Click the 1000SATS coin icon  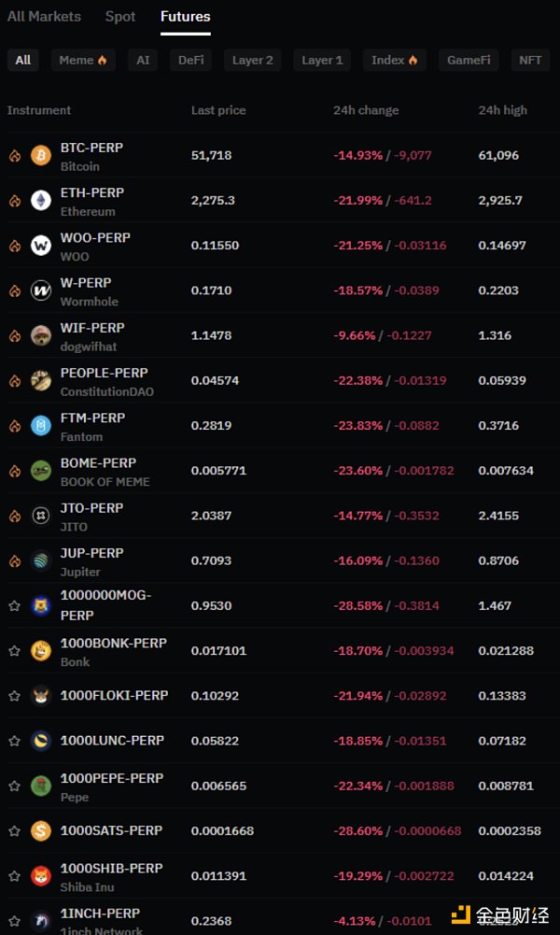[41, 830]
